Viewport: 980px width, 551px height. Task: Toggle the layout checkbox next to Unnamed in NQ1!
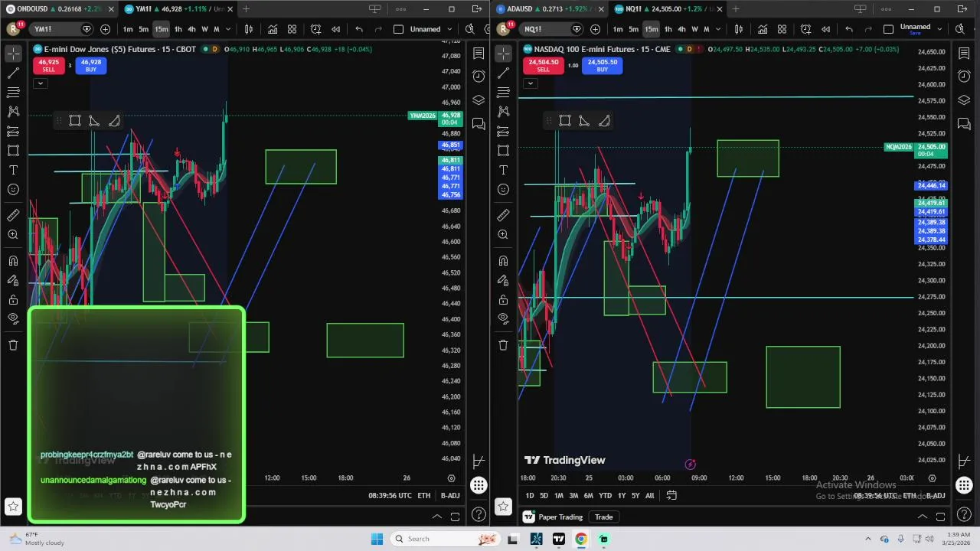click(x=888, y=29)
